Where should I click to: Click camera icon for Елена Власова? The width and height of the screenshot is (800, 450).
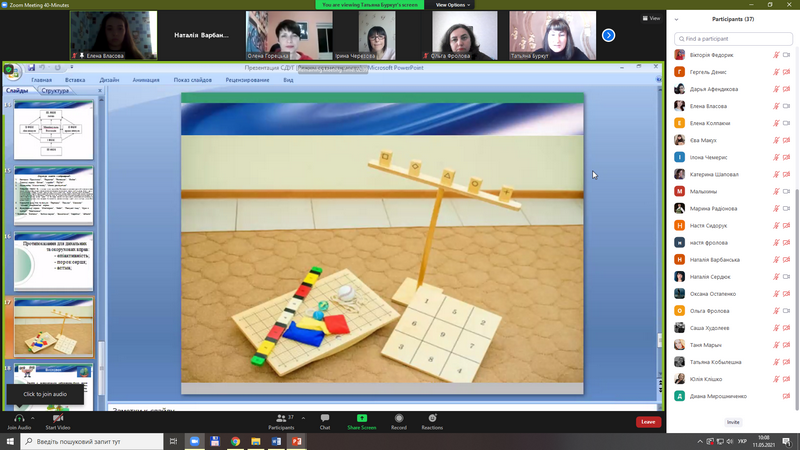tap(786, 106)
